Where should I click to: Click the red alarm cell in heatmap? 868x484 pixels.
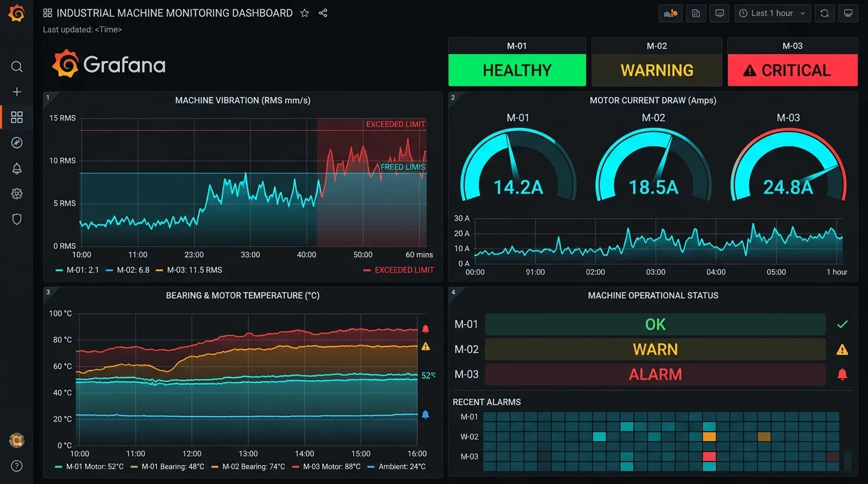(710, 456)
